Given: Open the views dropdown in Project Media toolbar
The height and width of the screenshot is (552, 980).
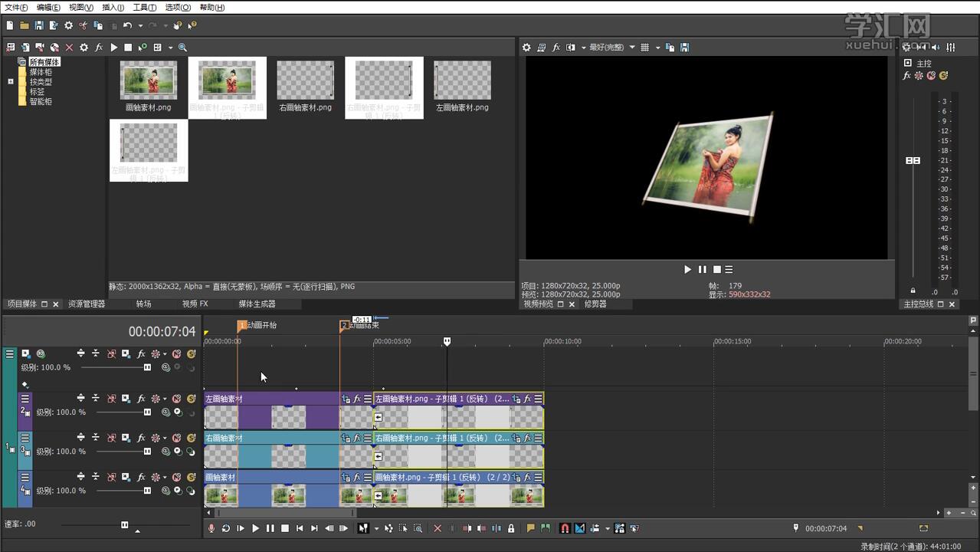Looking at the screenshot, I should [x=169, y=48].
